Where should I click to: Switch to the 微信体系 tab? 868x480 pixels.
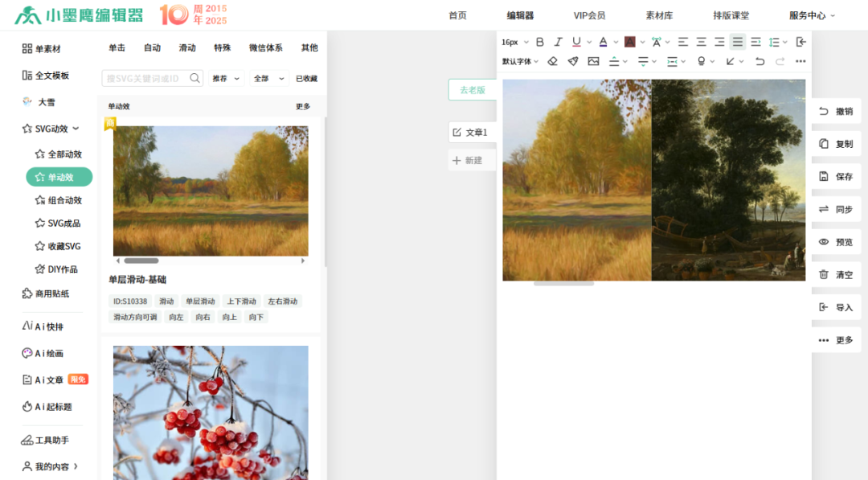[266, 47]
